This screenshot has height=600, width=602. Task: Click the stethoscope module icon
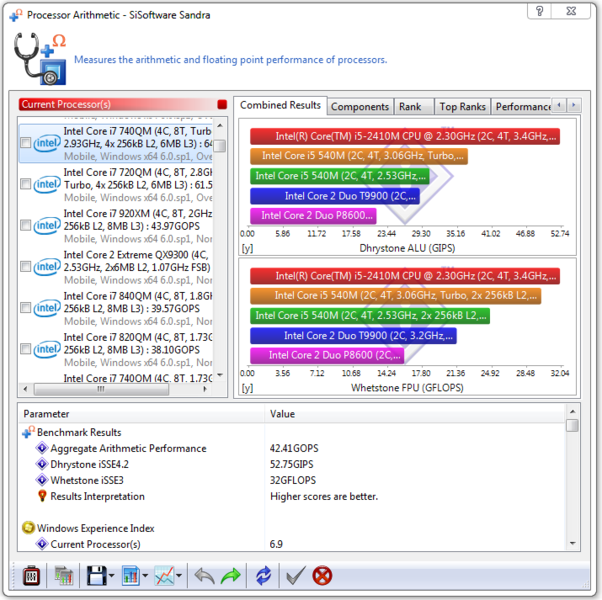click(x=40, y=59)
